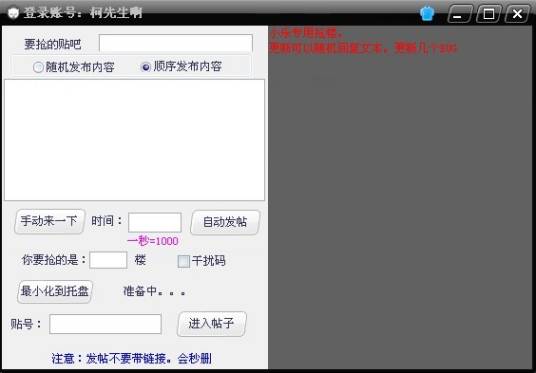Click the 要抢的贴吧 input field
Screen dimensions: 536x373
tap(176, 43)
